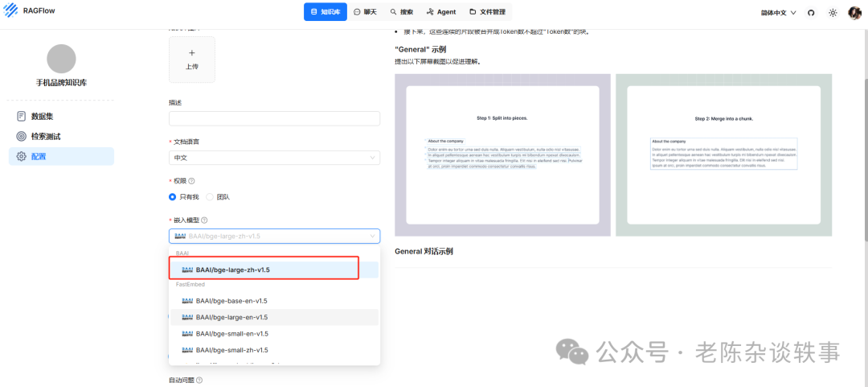
Task: Choose BAAI/bge-small-zh-v1.5 option
Action: [274, 350]
